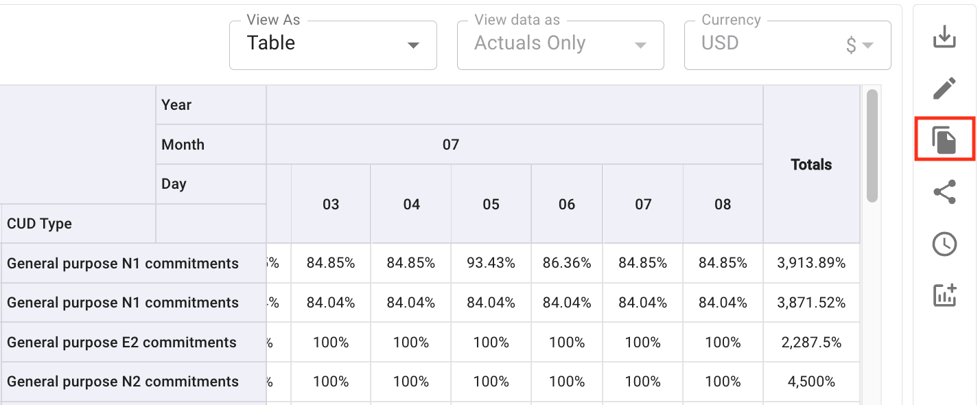The image size is (980, 405).
Task: Open the Currency USD dropdown
Action: pos(787,45)
